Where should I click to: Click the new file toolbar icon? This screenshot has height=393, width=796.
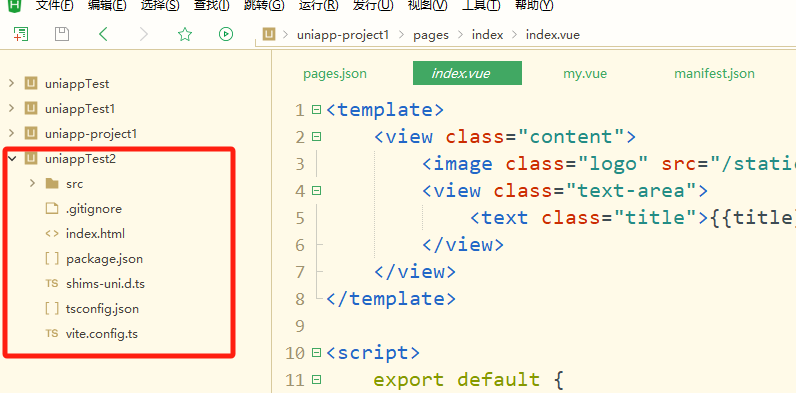(x=21, y=35)
